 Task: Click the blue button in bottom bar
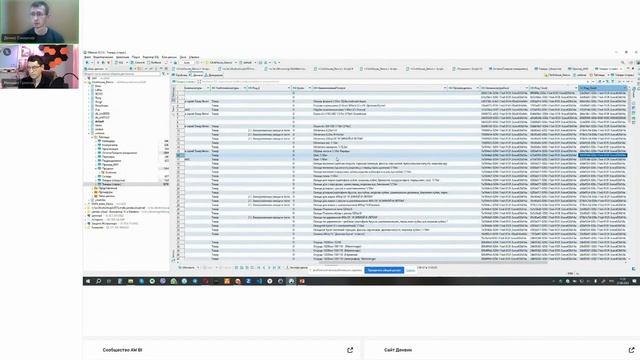(x=384, y=270)
